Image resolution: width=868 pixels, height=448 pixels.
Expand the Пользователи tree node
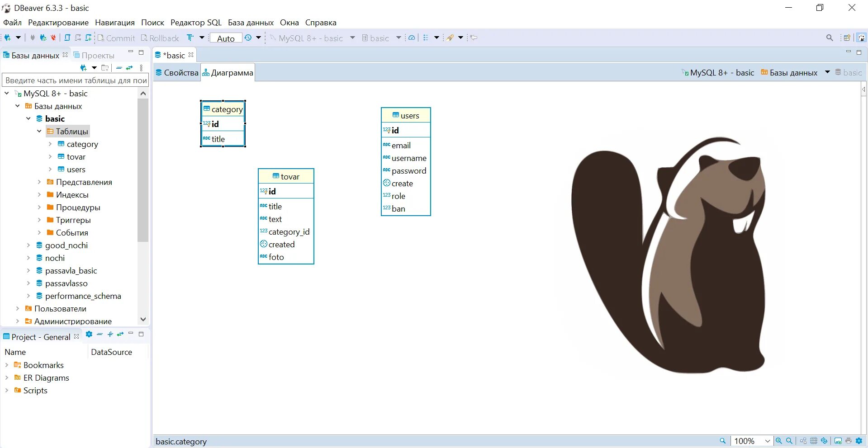[18, 309]
